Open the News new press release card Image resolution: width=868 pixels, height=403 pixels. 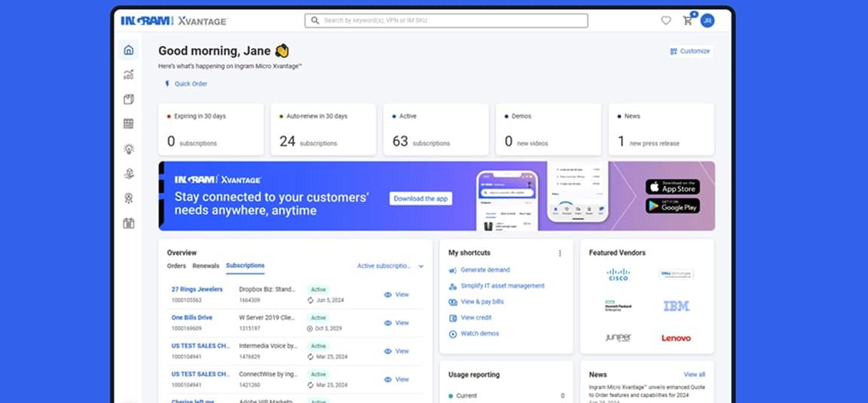tap(661, 130)
